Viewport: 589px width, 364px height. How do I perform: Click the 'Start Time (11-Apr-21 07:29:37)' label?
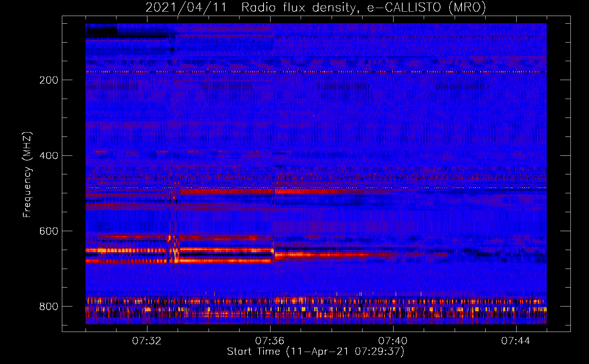tap(316, 352)
